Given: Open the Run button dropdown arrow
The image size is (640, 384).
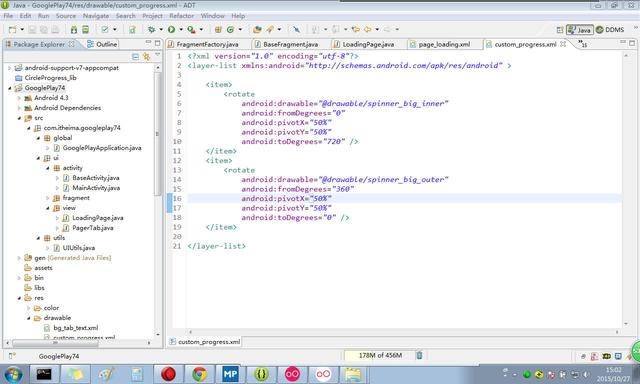Looking at the screenshot, I should [x=181, y=29].
